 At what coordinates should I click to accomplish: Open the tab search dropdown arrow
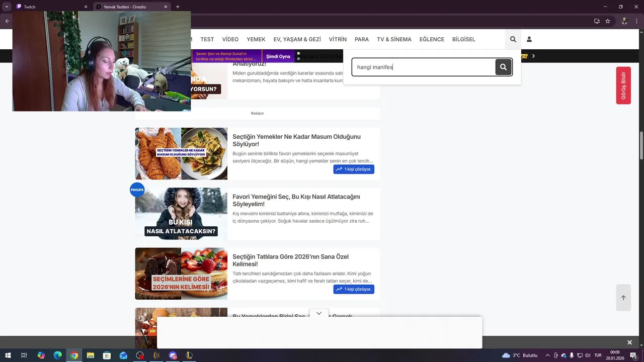(7, 7)
